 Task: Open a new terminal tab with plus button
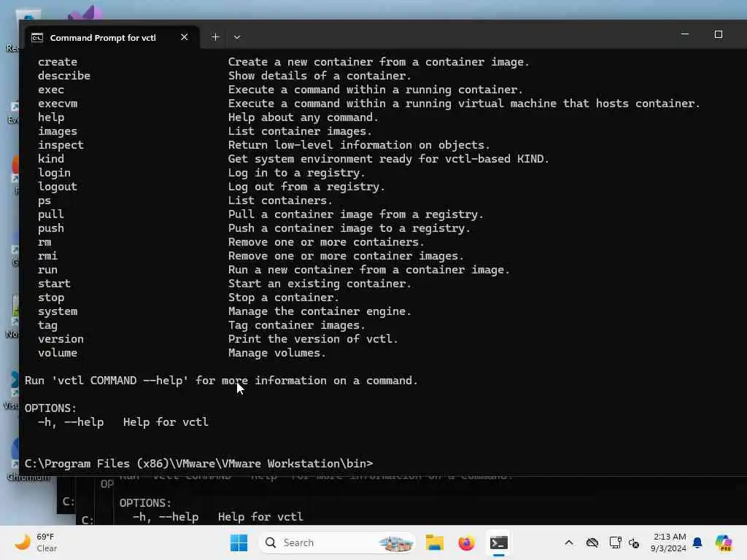click(215, 37)
